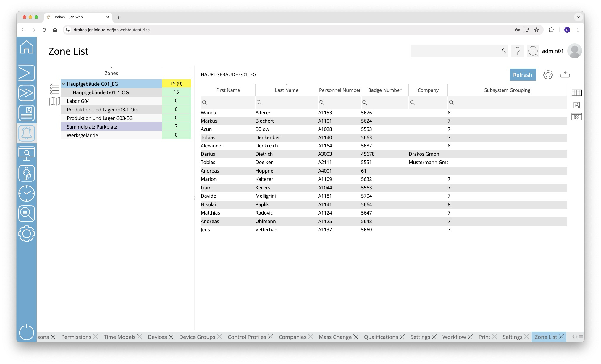Sort by the Last Name column header
This screenshot has height=364, width=601.
click(286, 90)
